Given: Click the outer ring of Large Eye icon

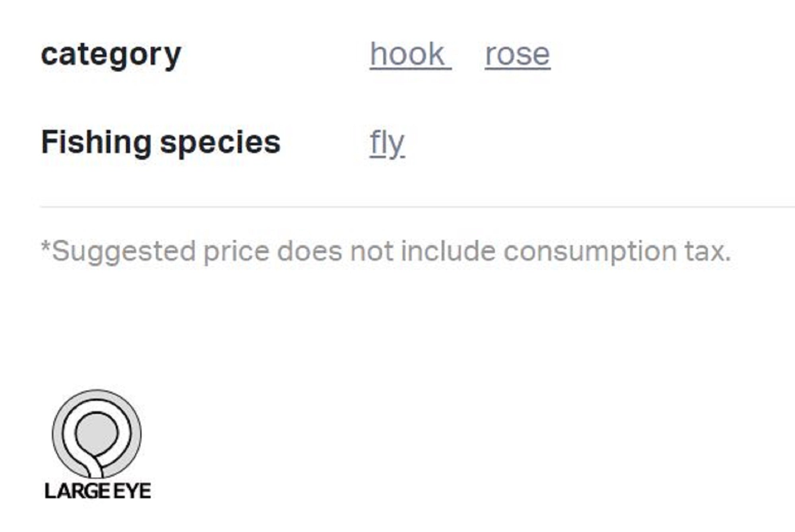Looking at the screenshot, I should click(58, 434).
